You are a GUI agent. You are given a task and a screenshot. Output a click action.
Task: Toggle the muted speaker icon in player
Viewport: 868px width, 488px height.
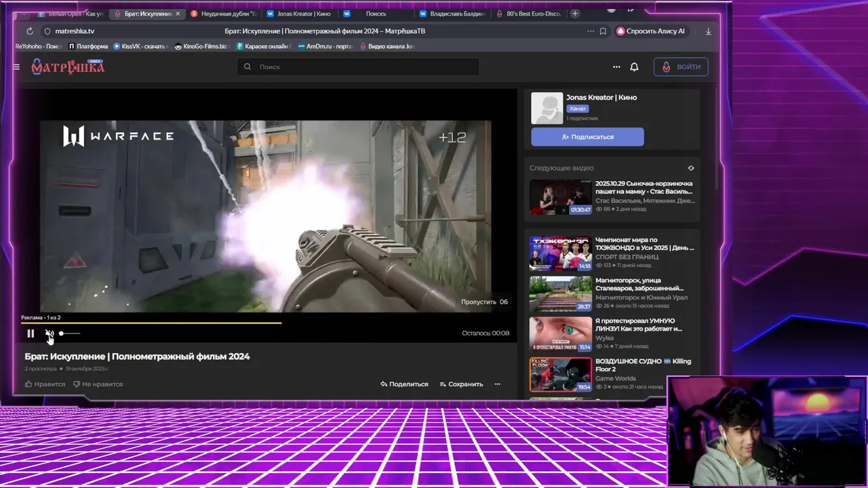49,333
